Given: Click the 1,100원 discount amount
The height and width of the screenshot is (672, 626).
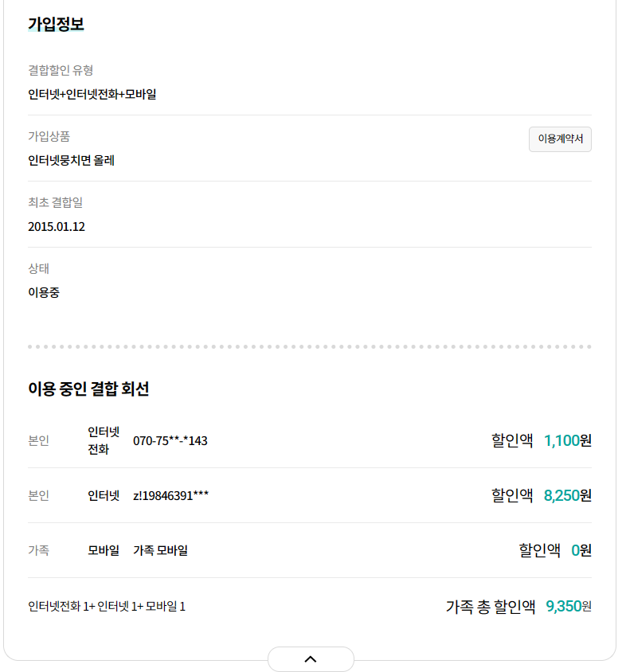Looking at the screenshot, I should tap(567, 440).
